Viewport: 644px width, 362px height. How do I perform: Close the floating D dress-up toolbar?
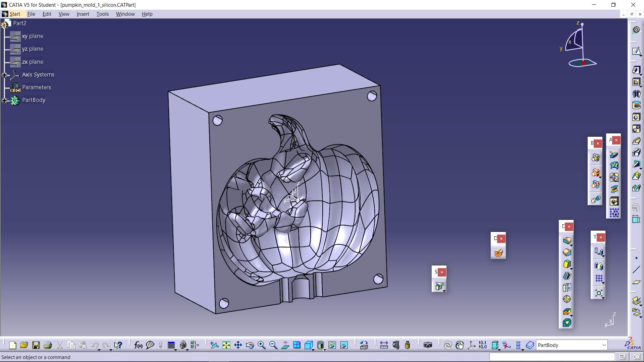(x=569, y=227)
